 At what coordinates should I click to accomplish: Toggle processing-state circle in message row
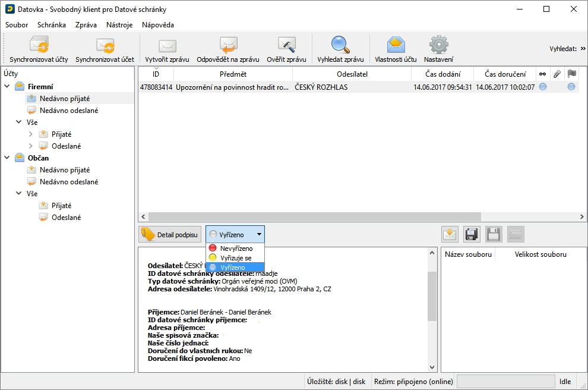tap(571, 87)
